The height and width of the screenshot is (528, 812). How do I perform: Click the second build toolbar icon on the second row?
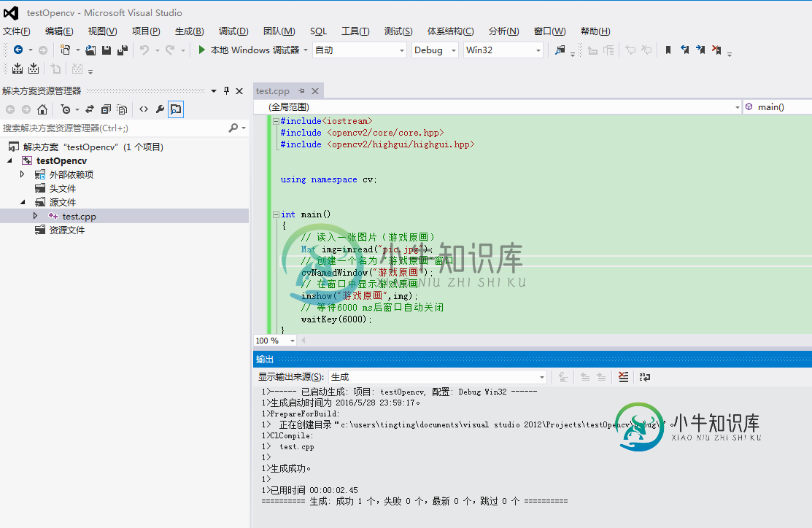click(x=34, y=69)
